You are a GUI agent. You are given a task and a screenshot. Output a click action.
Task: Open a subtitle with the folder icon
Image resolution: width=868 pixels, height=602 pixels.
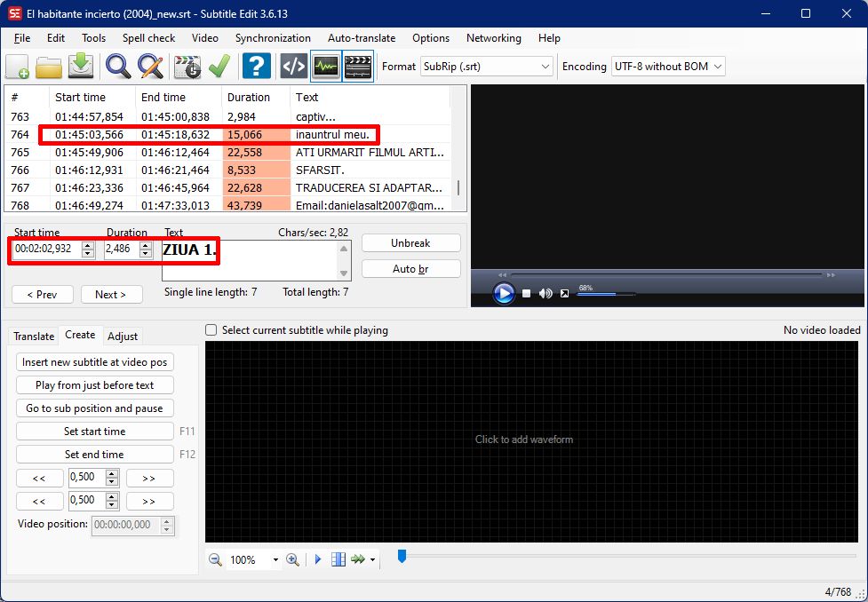pyautogui.click(x=49, y=67)
